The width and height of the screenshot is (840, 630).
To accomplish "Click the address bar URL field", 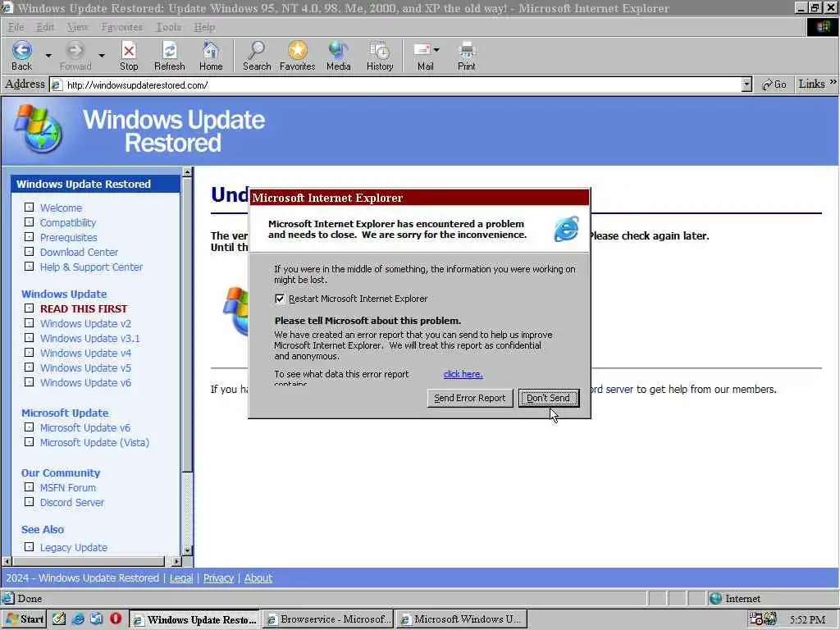I will (x=402, y=84).
